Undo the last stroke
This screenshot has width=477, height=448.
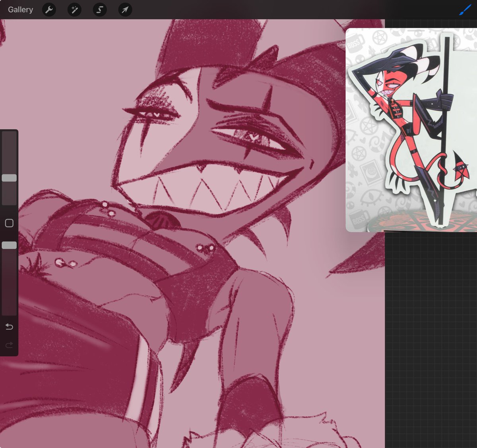(9, 327)
